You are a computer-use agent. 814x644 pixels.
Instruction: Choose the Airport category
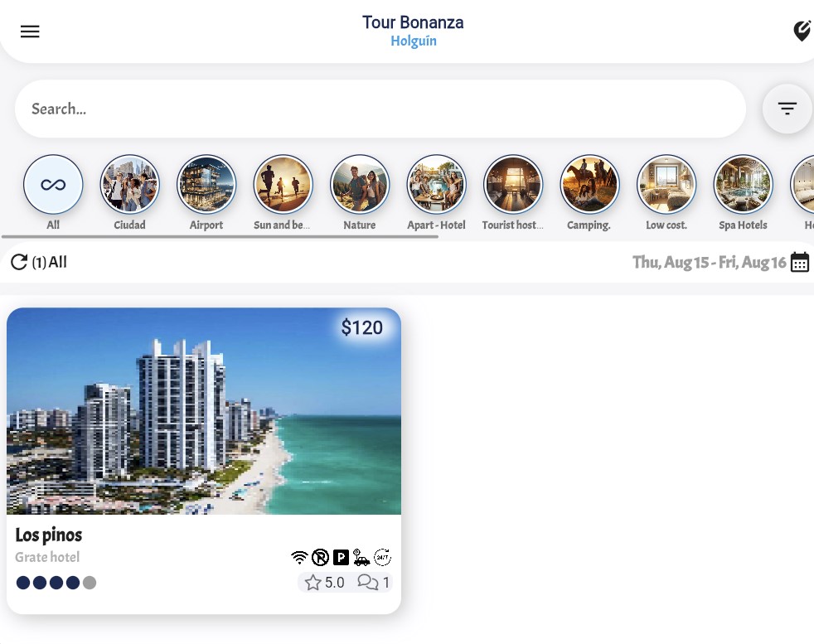(x=206, y=184)
